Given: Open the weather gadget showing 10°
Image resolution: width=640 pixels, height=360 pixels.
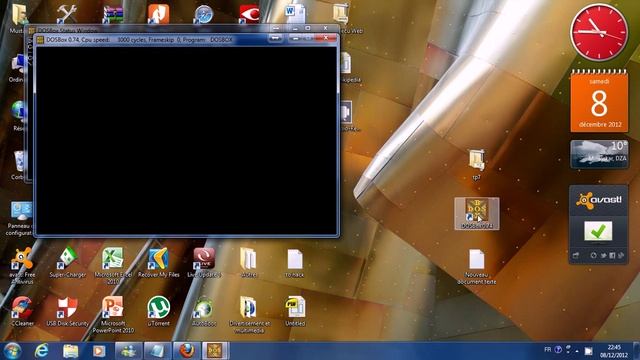Looking at the screenshot, I should (599, 154).
